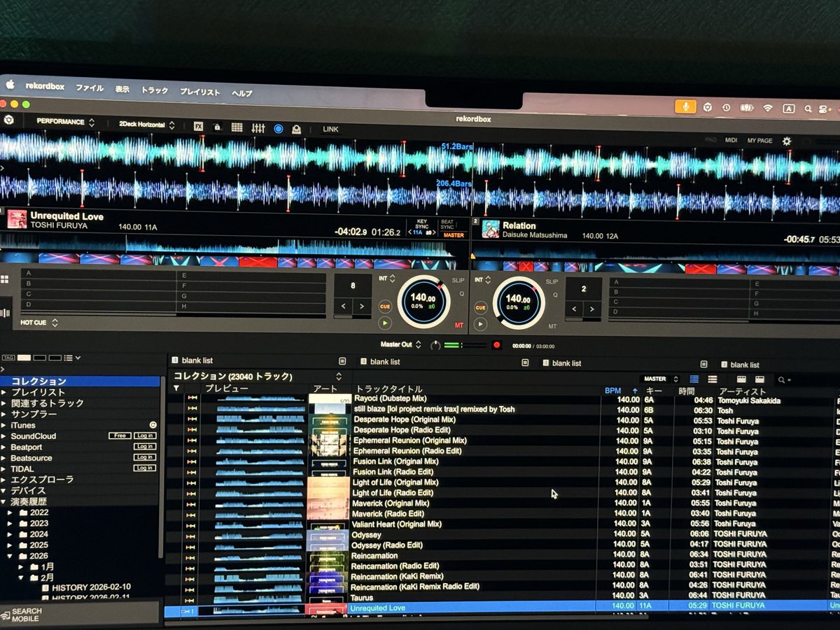Open macOS Spotlight search icon
The image size is (840, 630).
pos(808,108)
